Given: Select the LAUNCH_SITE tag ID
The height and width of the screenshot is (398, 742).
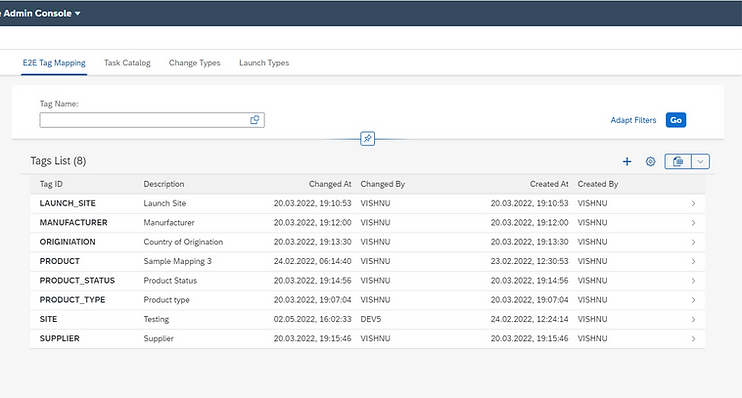Looking at the screenshot, I should (x=68, y=203).
